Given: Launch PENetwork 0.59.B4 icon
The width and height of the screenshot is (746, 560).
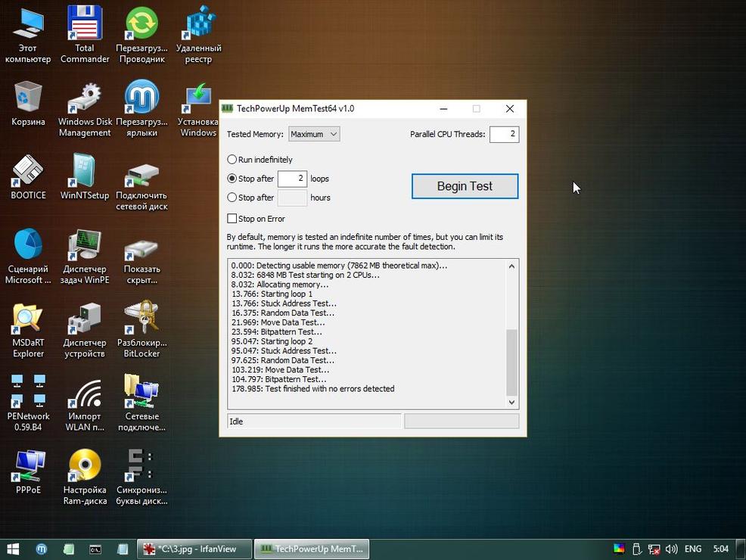Looking at the screenshot, I should coord(28,403).
